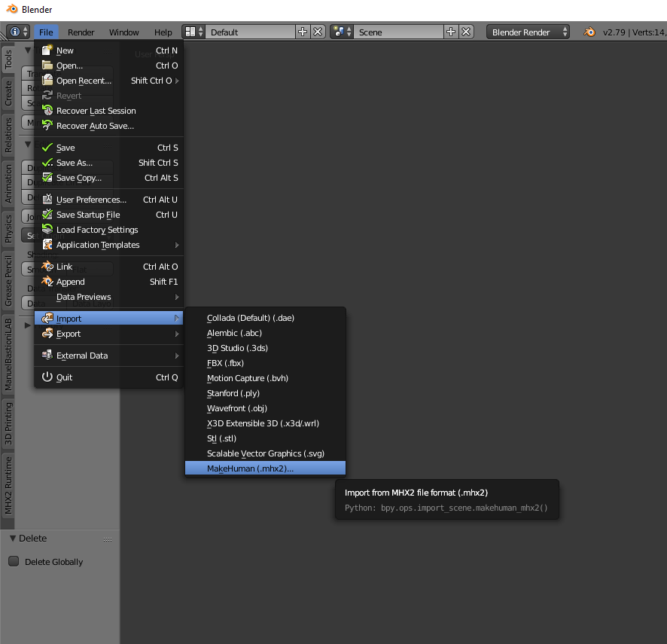Click the Append icon

click(x=47, y=282)
